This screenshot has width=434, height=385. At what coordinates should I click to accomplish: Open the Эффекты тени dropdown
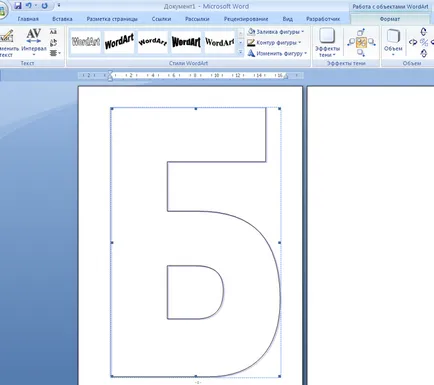pyautogui.click(x=327, y=43)
